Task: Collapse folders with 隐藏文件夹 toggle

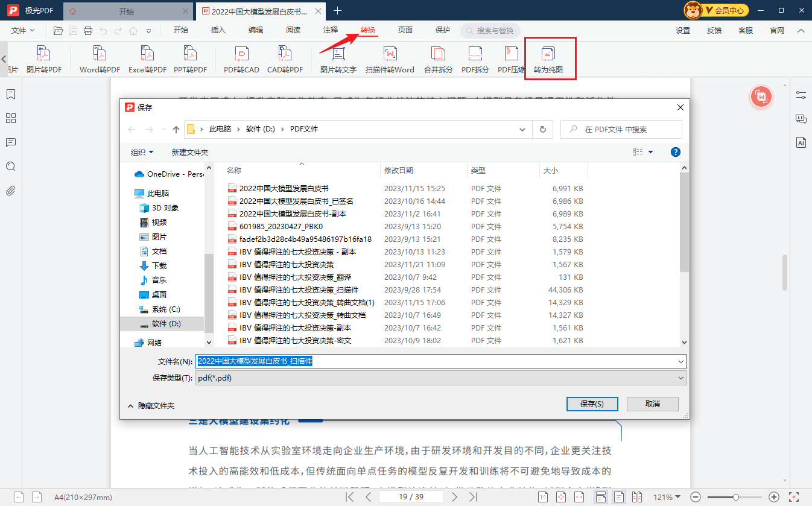Action: pos(151,406)
